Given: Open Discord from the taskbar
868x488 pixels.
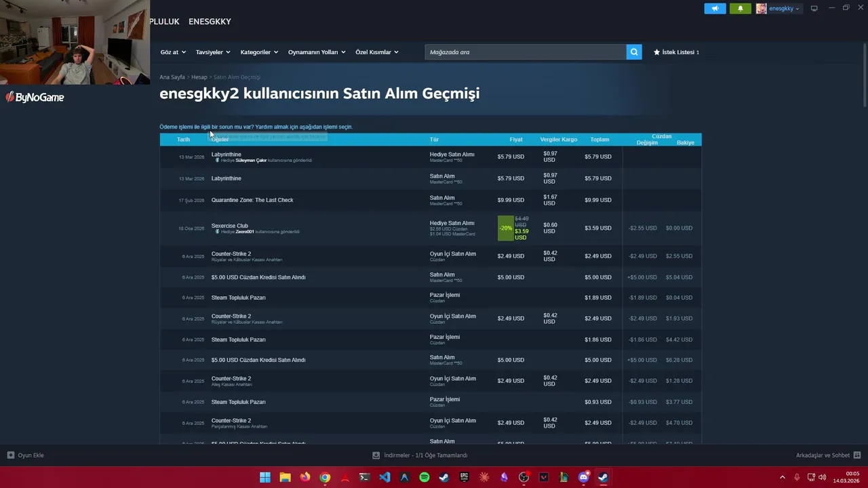Looking at the screenshot, I should coord(583,477).
